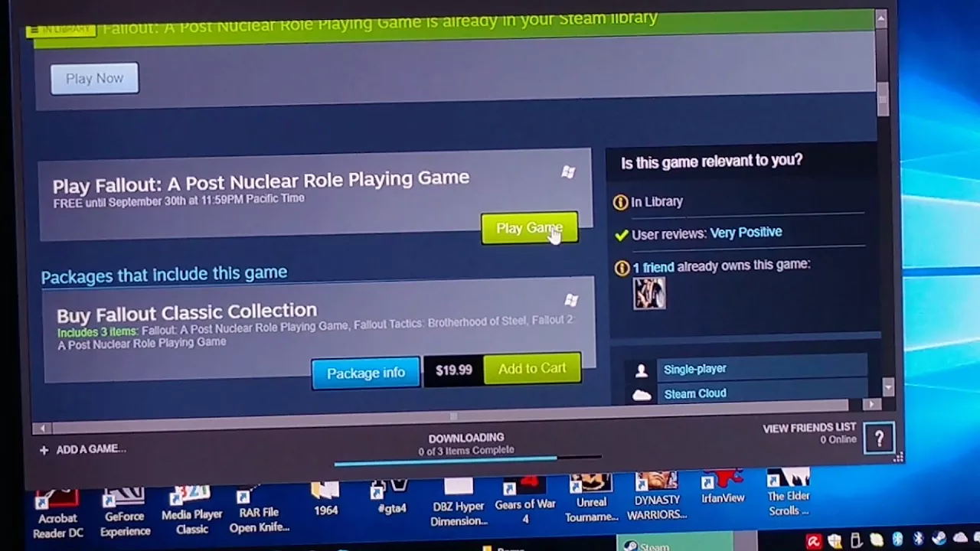Click the inner page scrollbar down arrow
This screenshot has width=980, height=551.
pyautogui.click(x=887, y=387)
